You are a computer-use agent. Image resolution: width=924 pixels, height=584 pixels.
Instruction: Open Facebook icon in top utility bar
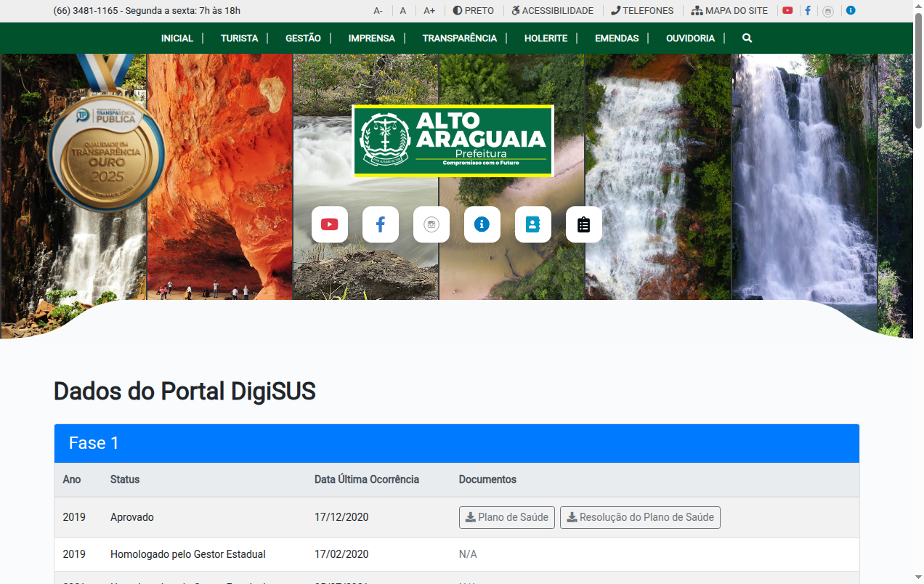point(808,11)
